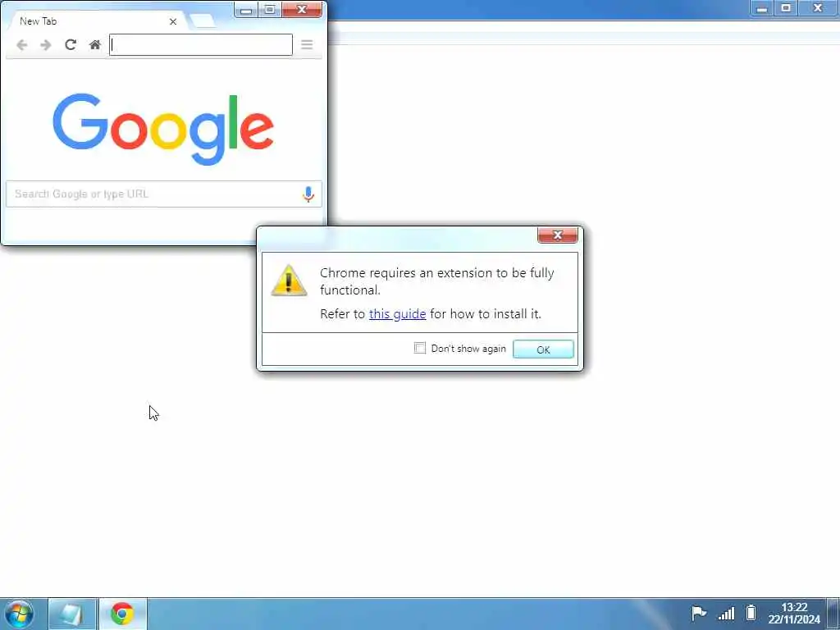Minimize the small Chrome window
This screenshot has width=840, height=630.
click(x=246, y=10)
